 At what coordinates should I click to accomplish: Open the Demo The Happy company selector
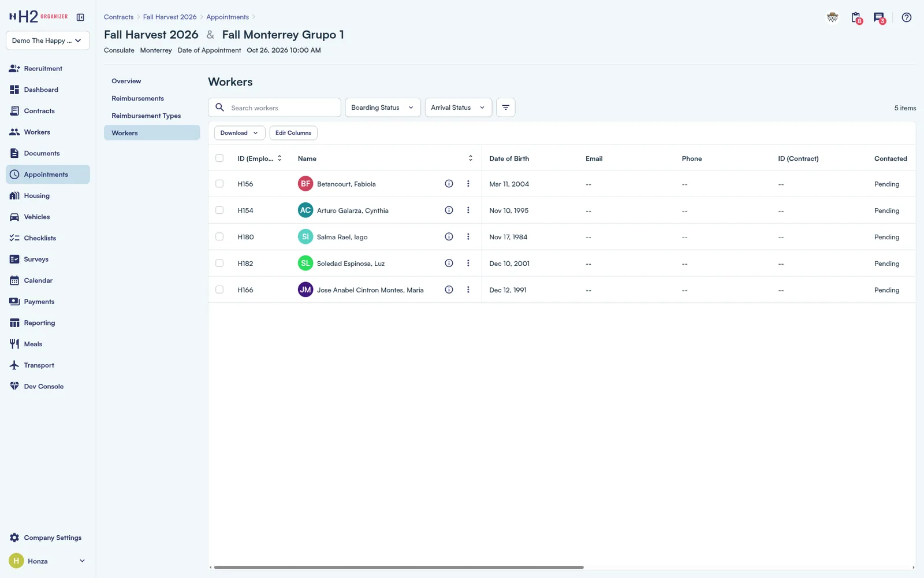point(48,40)
